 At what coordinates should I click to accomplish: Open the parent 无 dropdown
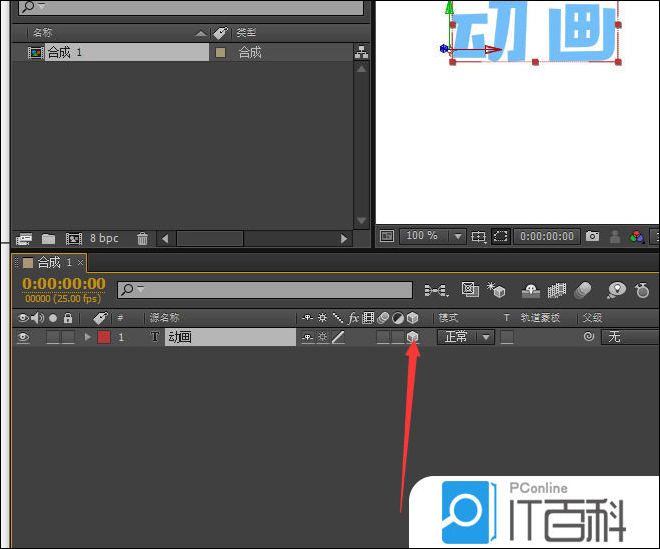pos(630,337)
